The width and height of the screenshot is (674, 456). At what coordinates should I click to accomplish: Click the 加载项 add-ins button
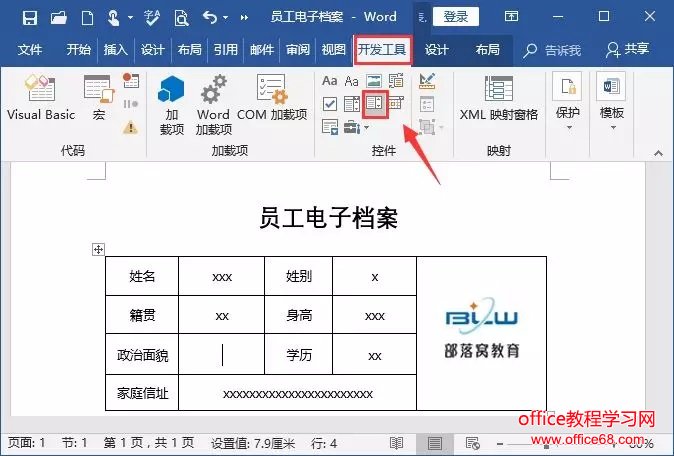[172, 105]
